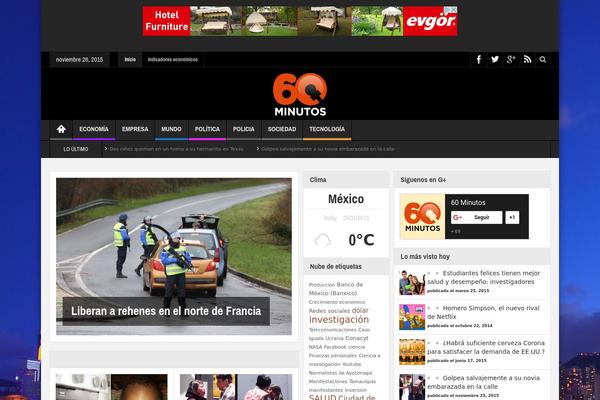This screenshot has width=600, height=400.
Task: Click the date noviembre 26, 2015
Action: [79, 60]
